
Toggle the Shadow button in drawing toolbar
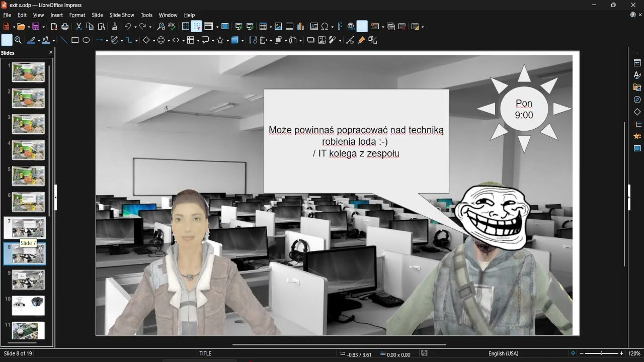point(310,40)
